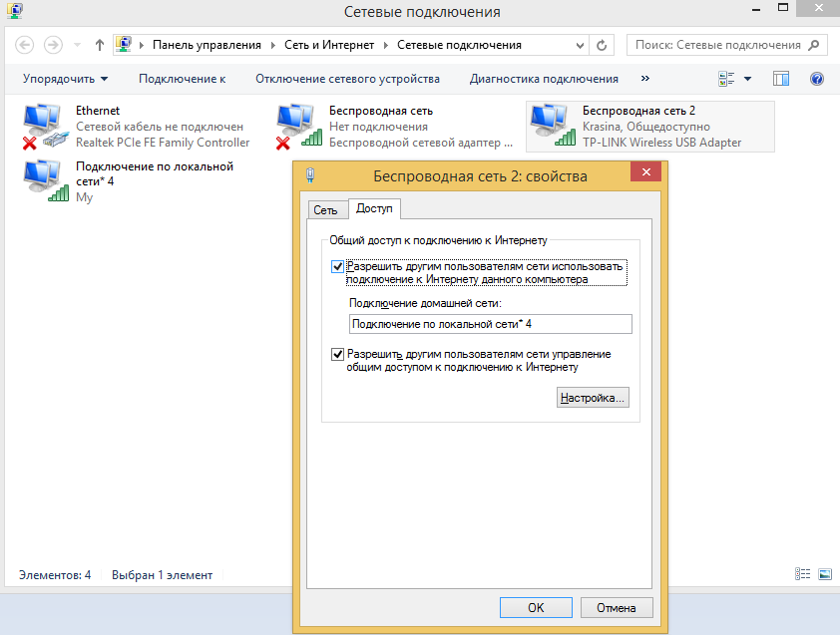Screen dimensions: 840x636
Task: Uncheck allow other users to use Internet connection
Action: (337, 266)
